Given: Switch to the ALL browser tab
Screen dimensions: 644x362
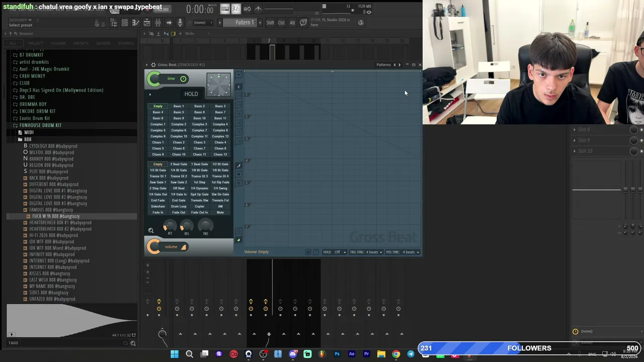Looking at the screenshot, I should (13, 43).
